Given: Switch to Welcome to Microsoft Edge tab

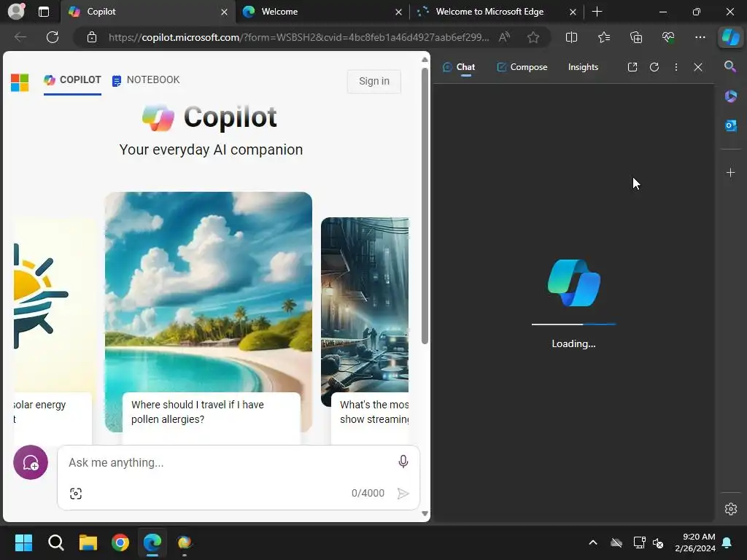Looking at the screenshot, I should [x=496, y=12].
